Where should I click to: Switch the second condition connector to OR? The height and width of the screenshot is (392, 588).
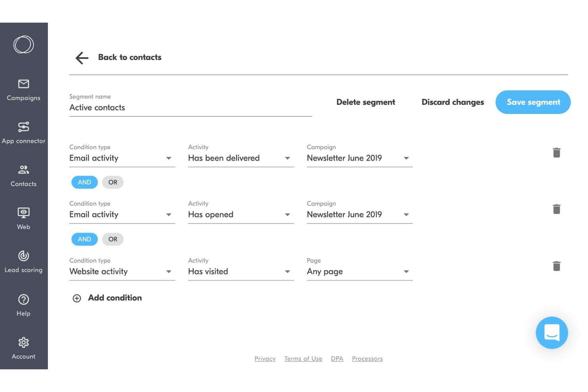coord(113,239)
